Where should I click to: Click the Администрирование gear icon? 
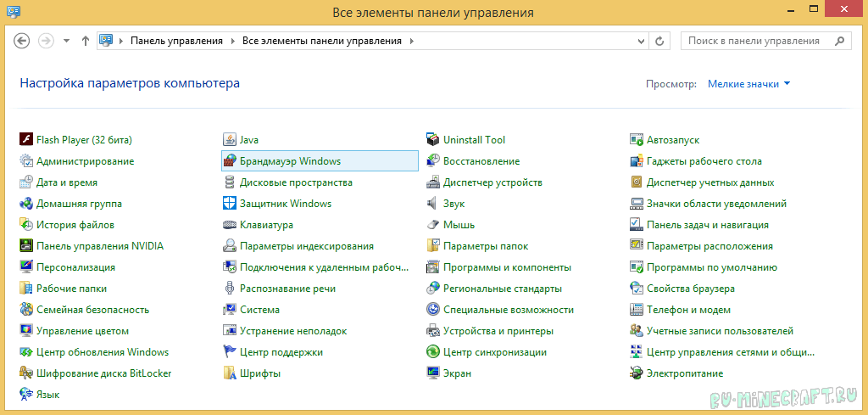(26, 161)
